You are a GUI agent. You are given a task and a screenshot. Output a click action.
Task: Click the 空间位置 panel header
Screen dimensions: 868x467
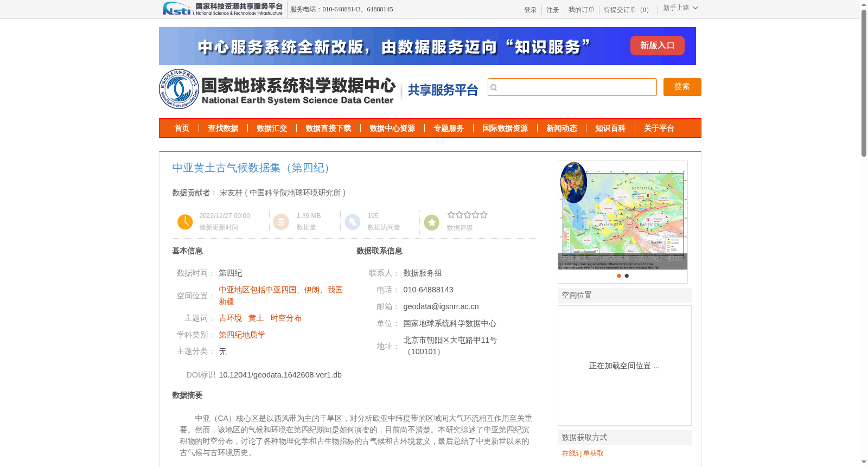(x=625, y=296)
